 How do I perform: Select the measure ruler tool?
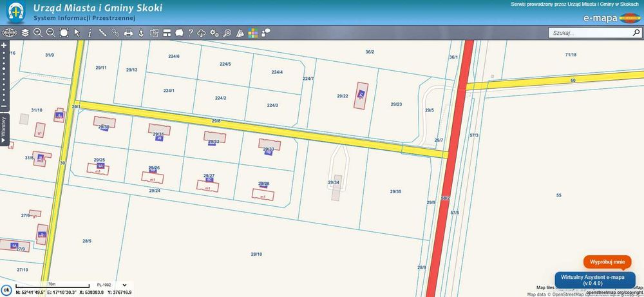click(x=102, y=33)
